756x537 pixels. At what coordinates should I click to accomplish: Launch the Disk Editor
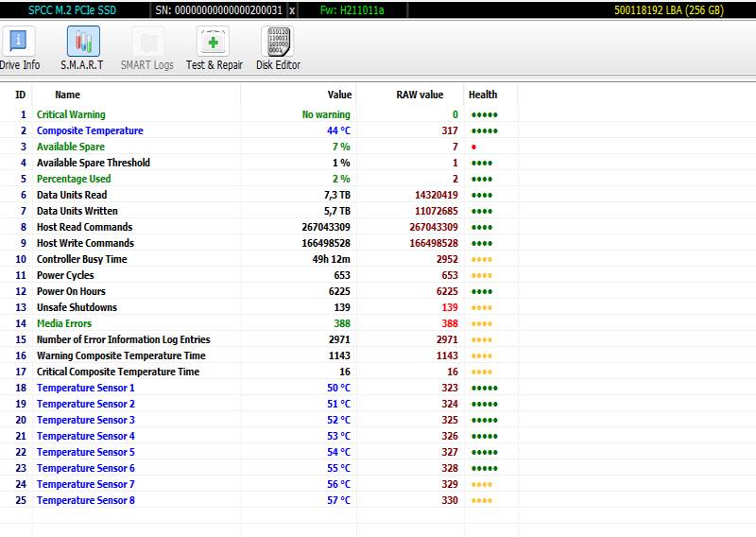pyautogui.click(x=278, y=48)
